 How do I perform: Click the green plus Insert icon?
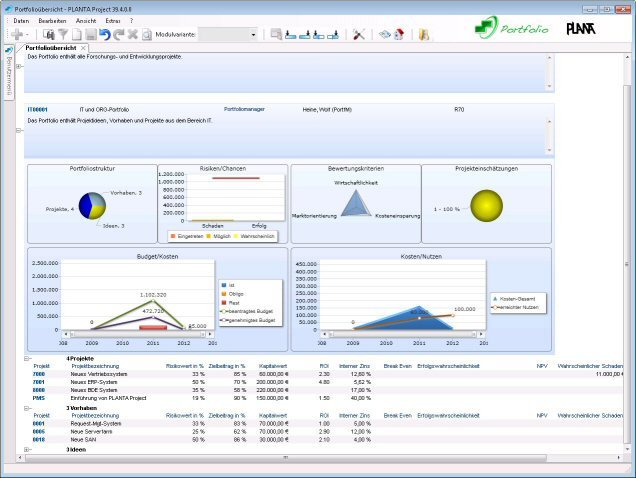tap(17, 34)
